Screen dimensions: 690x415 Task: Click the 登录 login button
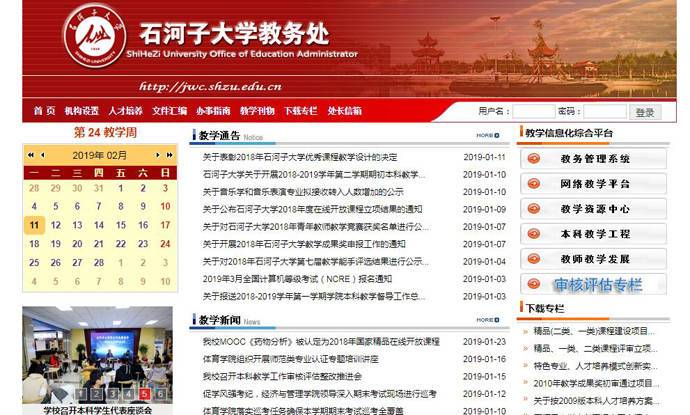[x=645, y=112]
